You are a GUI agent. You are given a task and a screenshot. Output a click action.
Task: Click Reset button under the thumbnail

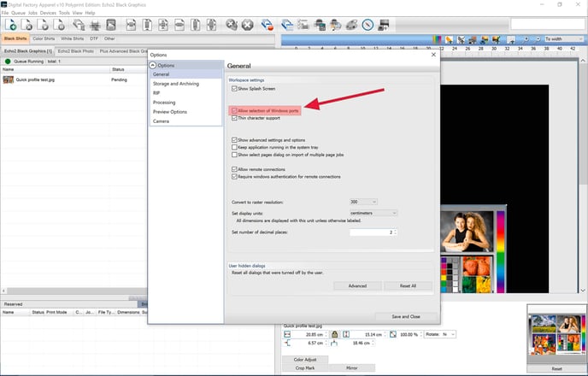(x=556, y=369)
